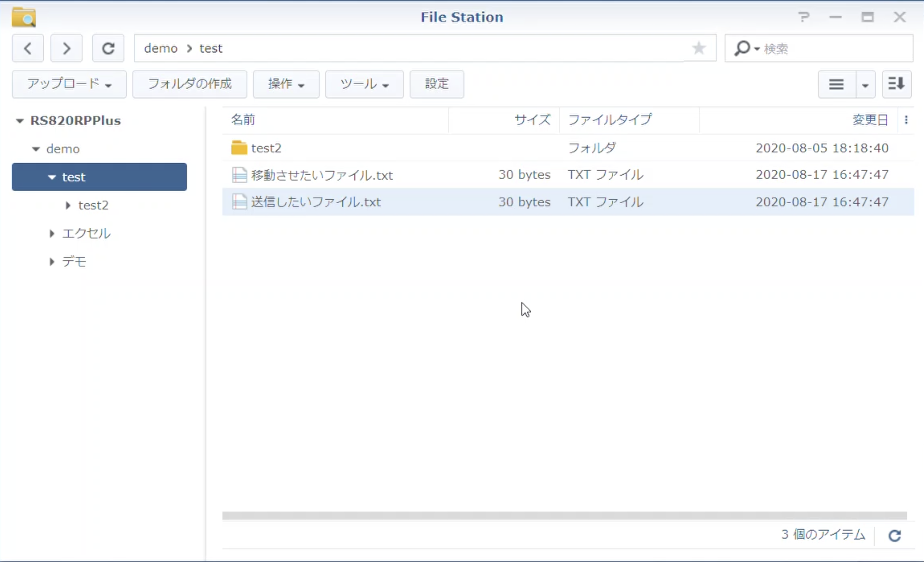Expand the エクセル tree node

52,233
